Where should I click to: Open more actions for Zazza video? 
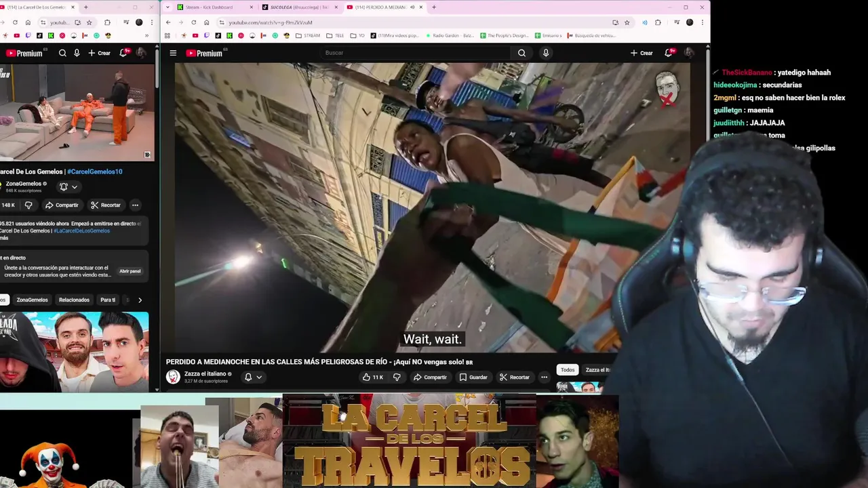click(x=544, y=377)
